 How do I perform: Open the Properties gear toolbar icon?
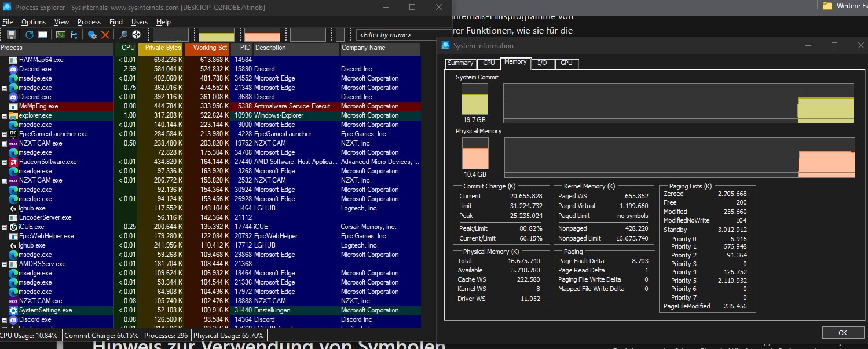coord(92,35)
